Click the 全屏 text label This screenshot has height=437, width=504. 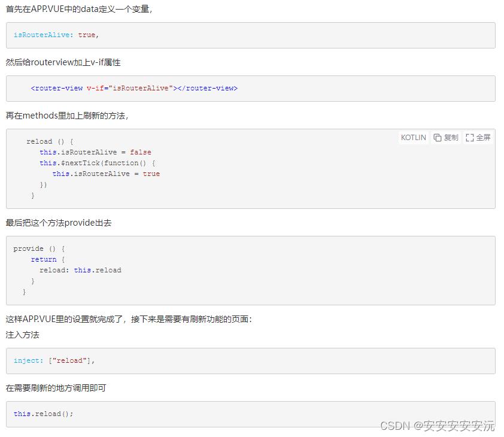(x=483, y=138)
